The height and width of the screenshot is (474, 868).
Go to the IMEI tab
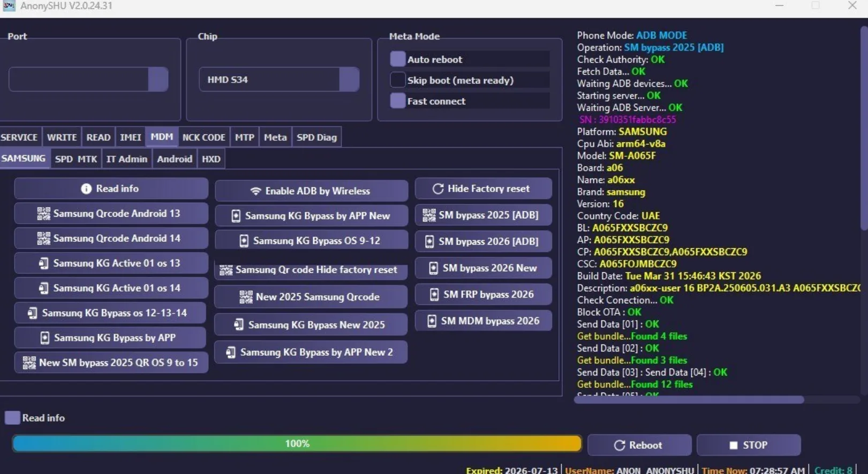[130, 137]
